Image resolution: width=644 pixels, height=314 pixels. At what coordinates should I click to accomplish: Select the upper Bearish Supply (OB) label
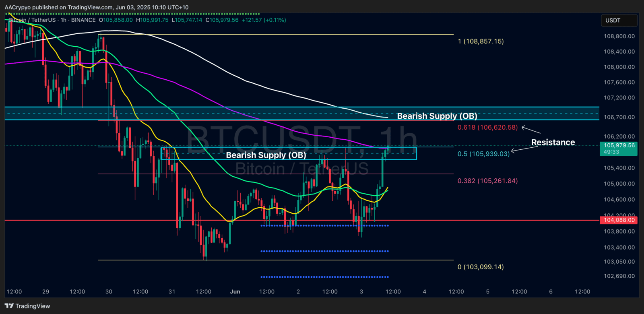pyautogui.click(x=437, y=116)
